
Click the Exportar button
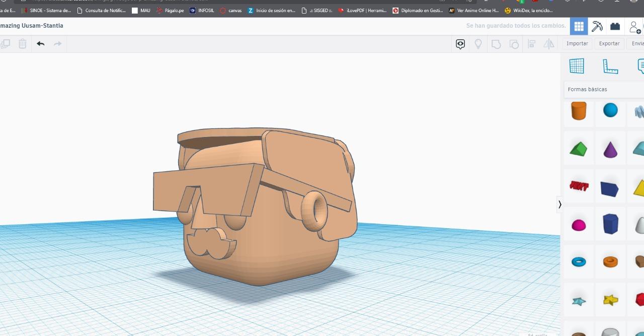[x=609, y=44]
